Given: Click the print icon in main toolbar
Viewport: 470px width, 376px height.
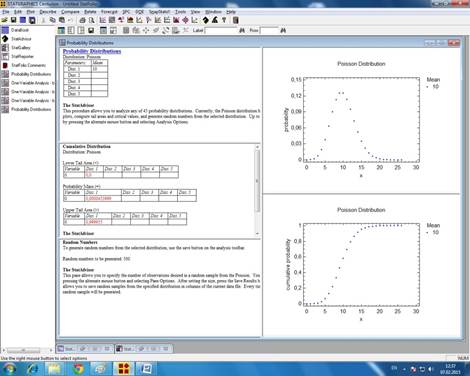Looking at the screenshot, I should point(82,20).
